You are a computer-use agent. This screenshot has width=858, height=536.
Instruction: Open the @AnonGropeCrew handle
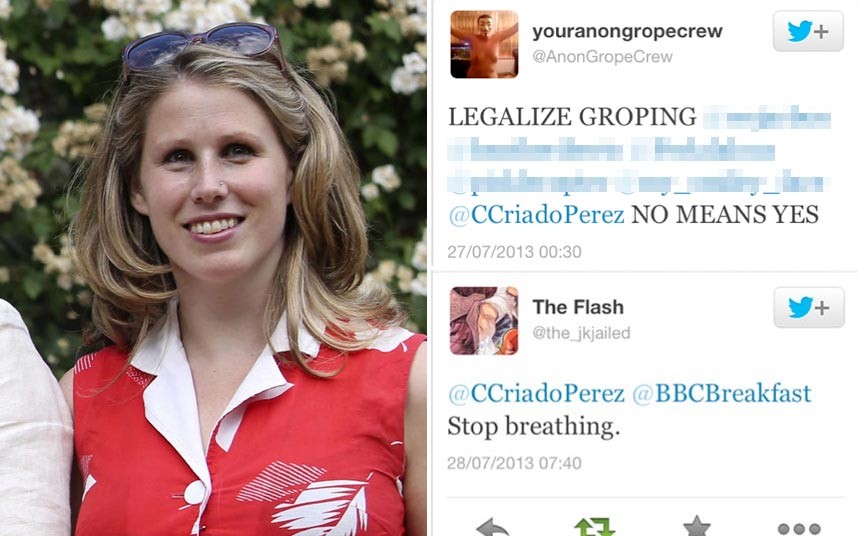coord(602,57)
